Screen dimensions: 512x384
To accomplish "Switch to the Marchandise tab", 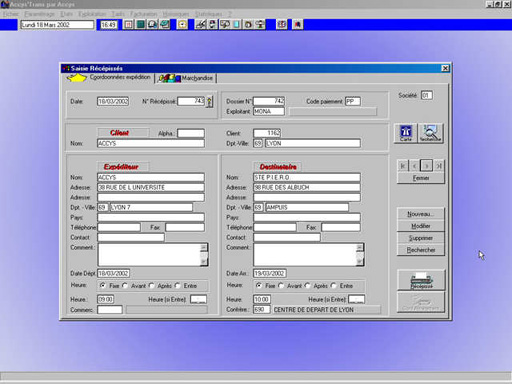I will 186,78.
